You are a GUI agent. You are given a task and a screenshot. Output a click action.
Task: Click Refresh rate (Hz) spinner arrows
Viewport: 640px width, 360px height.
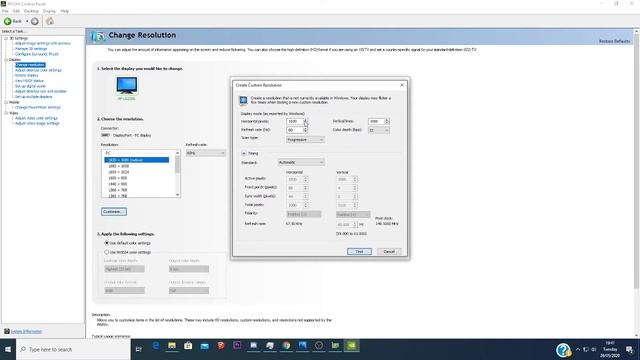(x=306, y=130)
